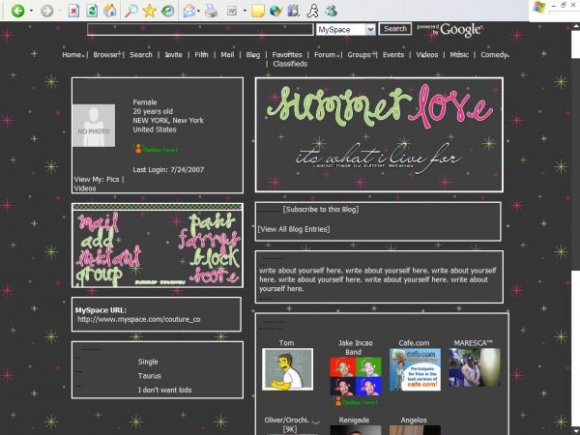The width and height of the screenshot is (580, 435).
Task: Click the Windows flag logo
Action: pos(539,7)
